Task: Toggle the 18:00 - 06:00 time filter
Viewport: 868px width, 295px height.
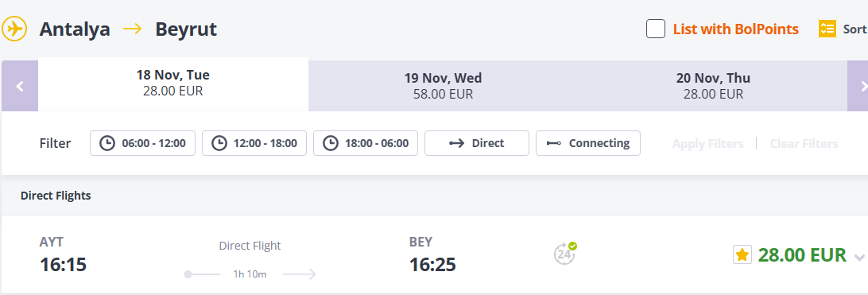Action: point(366,143)
